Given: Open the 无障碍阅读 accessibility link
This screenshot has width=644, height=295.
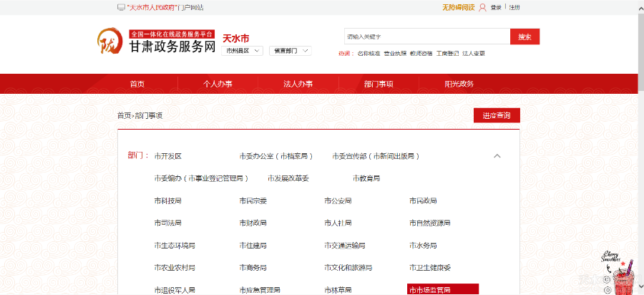Looking at the screenshot, I should (458, 7).
